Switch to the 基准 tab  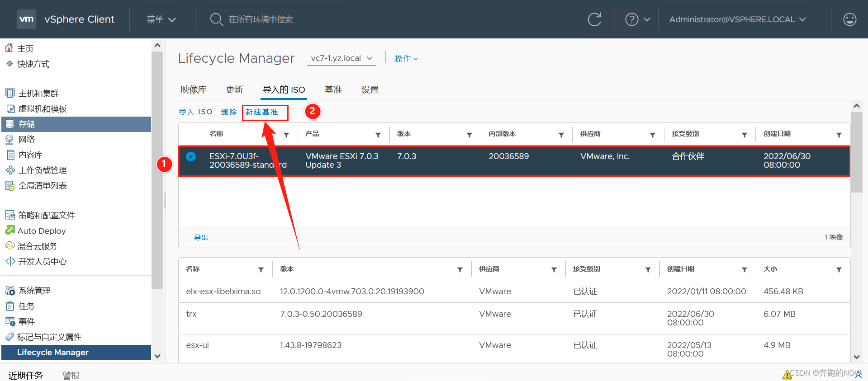pos(333,89)
